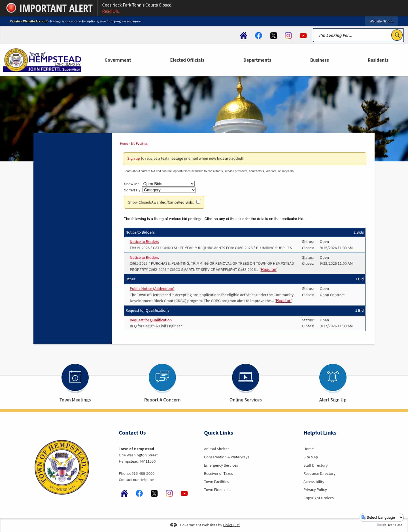Toggle Show Closed/Awarded/Cancelled Bids checkbox

198,202
